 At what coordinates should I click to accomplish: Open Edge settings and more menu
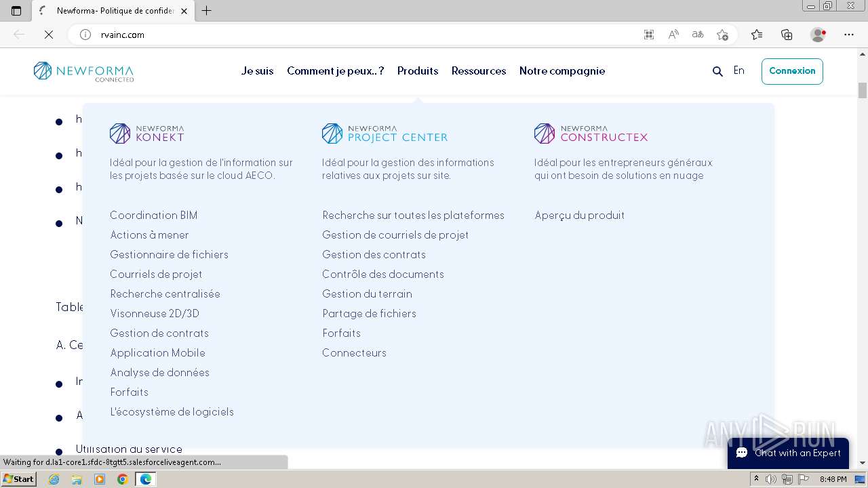[x=849, y=35]
